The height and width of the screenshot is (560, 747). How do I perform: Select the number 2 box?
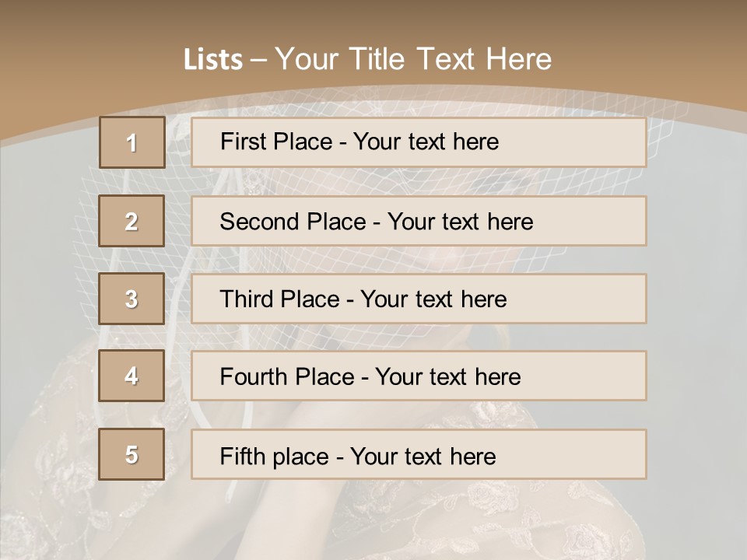click(132, 221)
